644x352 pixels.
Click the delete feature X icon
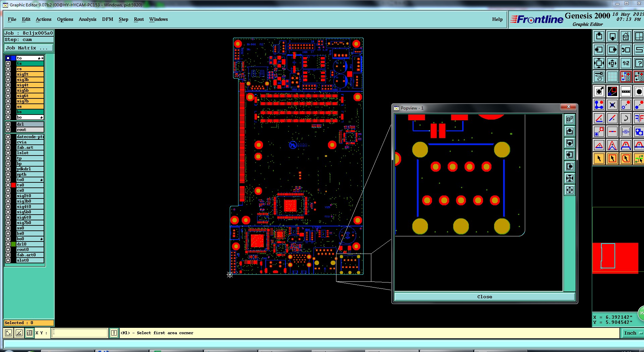(x=612, y=105)
